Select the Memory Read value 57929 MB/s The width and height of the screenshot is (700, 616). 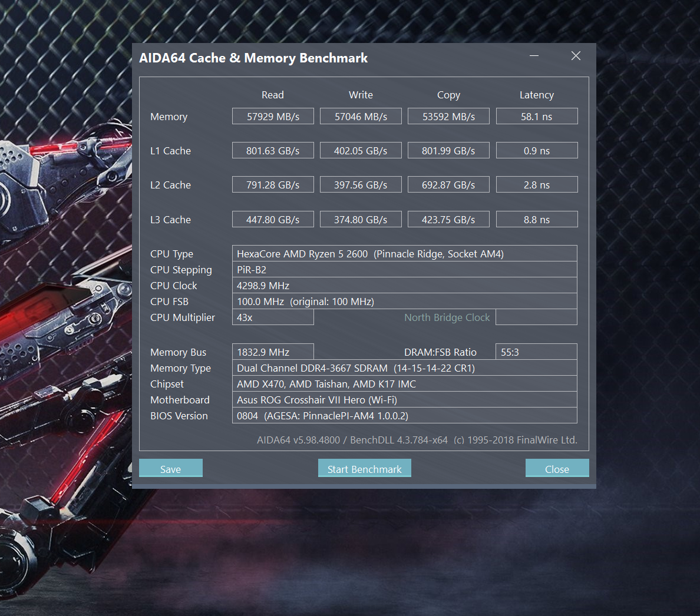(x=273, y=117)
